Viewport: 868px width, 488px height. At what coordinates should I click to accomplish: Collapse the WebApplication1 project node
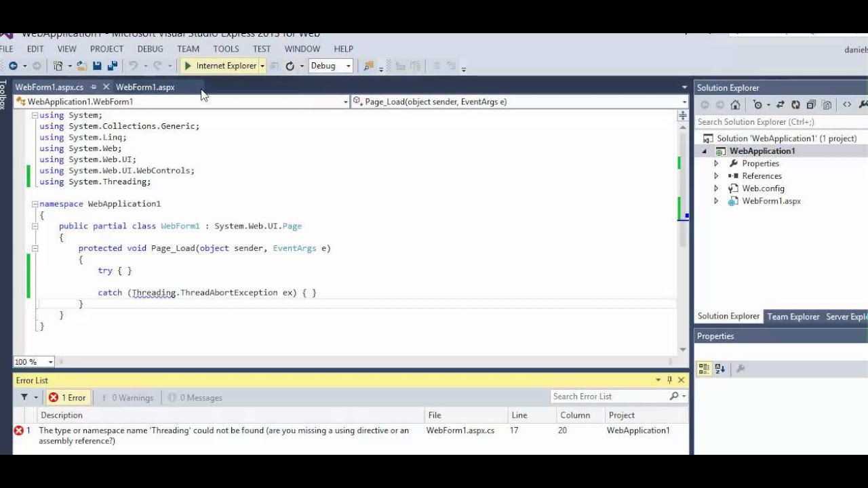(704, 151)
